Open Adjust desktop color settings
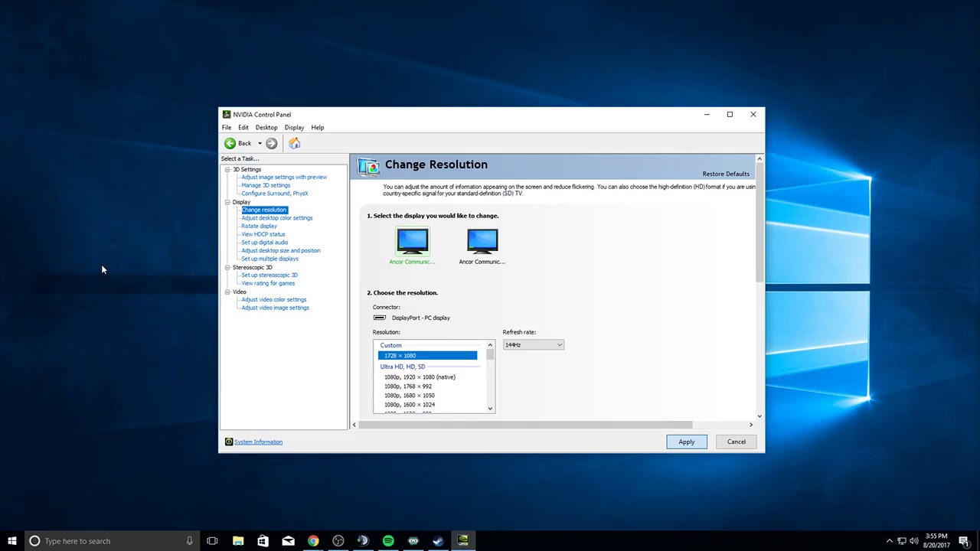The height and width of the screenshot is (551, 980). coord(277,218)
